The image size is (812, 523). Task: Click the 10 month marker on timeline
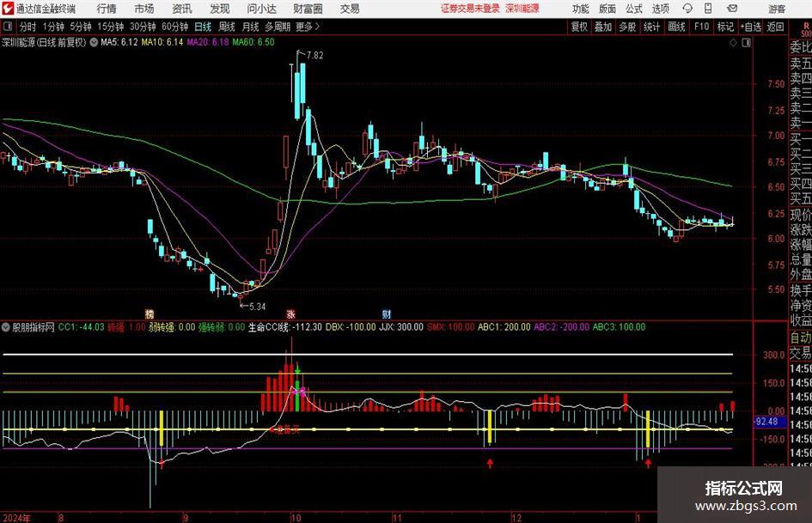pyautogui.click(x=296, y=517)
